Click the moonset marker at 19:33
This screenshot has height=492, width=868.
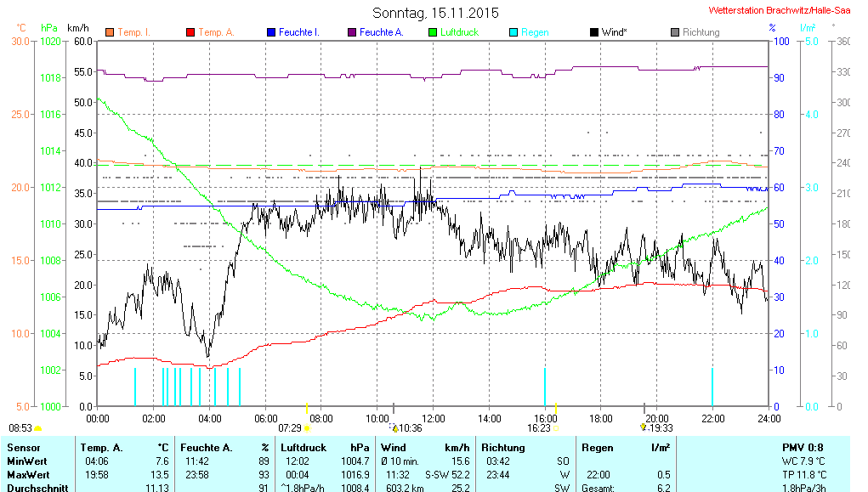click(644, 427)
